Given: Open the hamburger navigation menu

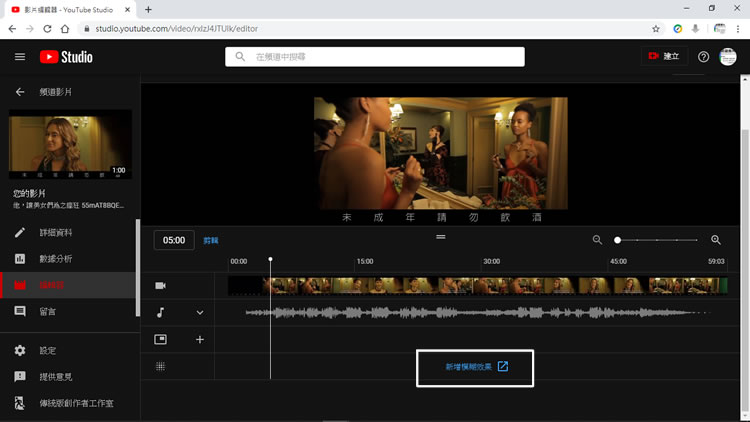Looking at the screenshot, I should [20, 57].
